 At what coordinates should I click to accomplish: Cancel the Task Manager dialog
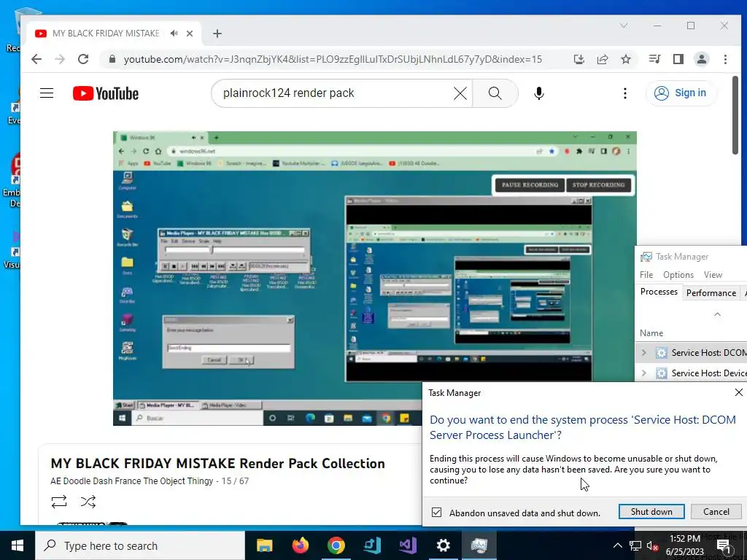tap(716, 511)
